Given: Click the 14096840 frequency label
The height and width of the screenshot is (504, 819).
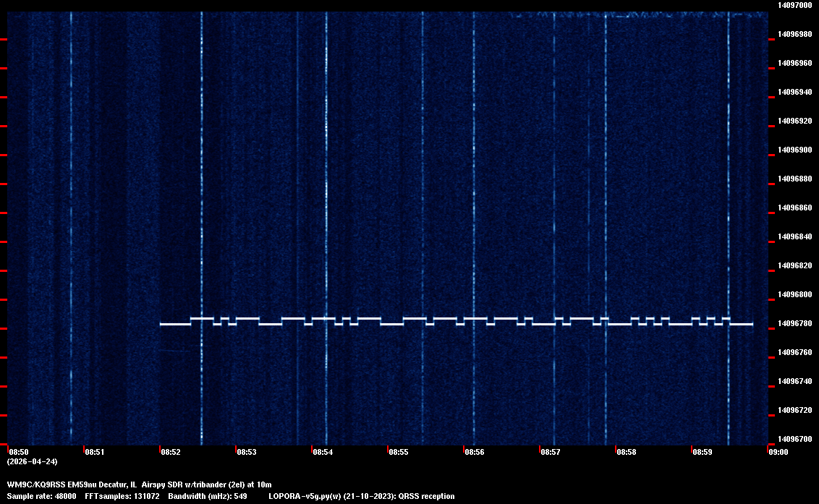Looking at the screenshot, I should coord(794,236).
